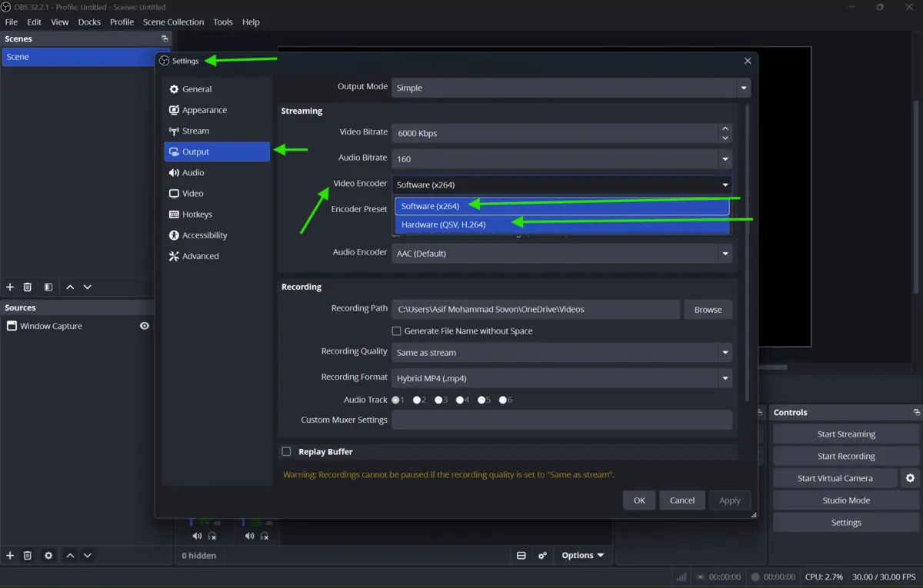Enable the Replay Buffer checkbox
This screenshot has width=923, height=588.
click(286, 451)
